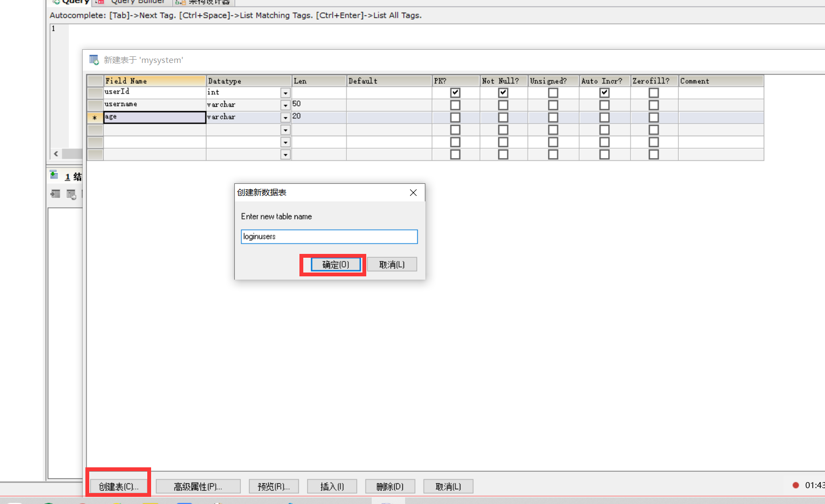The width and height of the screenshot is (825, 504).
Task: Click the 'Comment' column header
Action: (x=721, y=81)
